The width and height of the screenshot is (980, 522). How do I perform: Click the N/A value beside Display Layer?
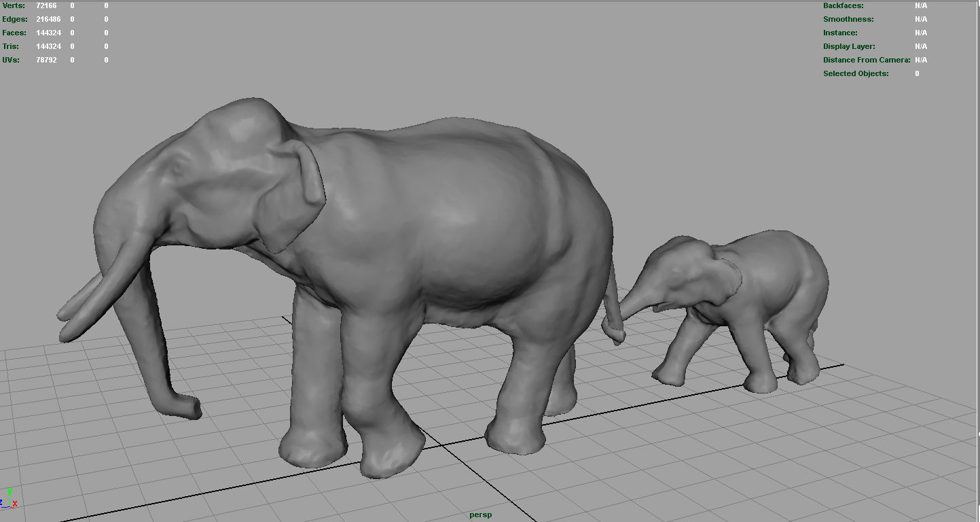click(921, 46)
